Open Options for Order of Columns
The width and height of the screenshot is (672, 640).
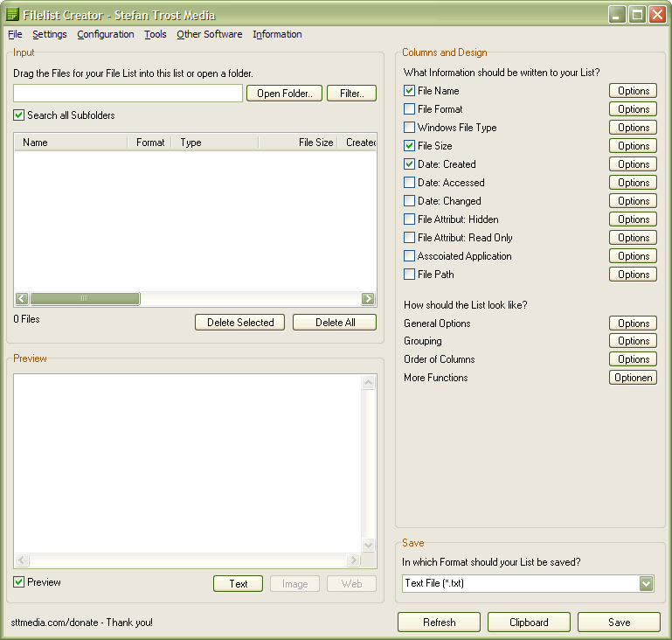coord(633,359)
